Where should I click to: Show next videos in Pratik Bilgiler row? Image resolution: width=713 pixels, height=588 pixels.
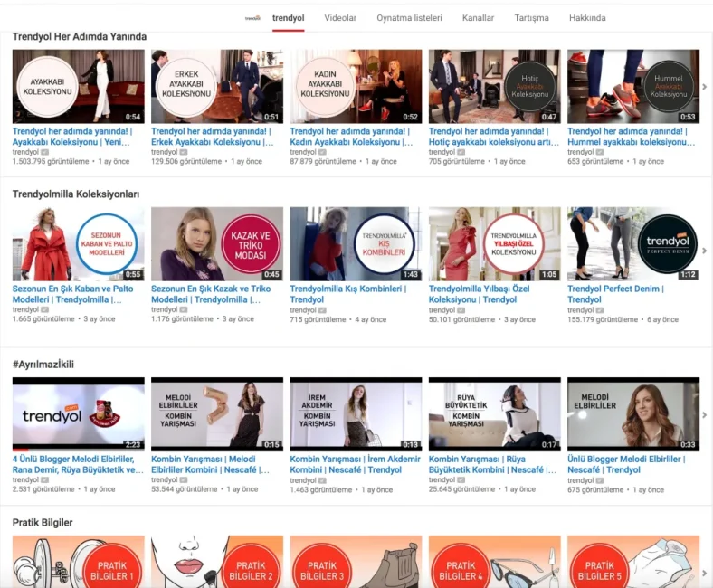point(704,573)
